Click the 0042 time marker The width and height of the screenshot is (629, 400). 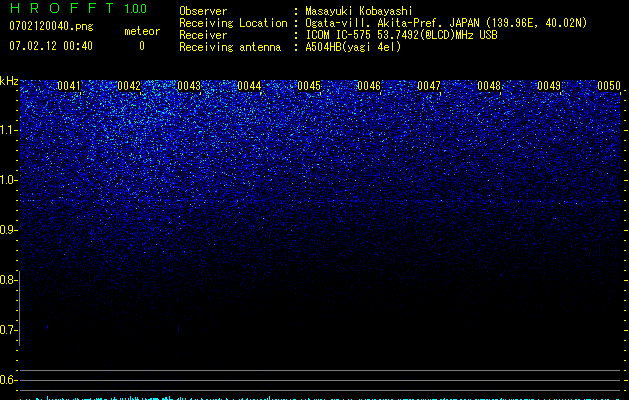tap(129, 86)
